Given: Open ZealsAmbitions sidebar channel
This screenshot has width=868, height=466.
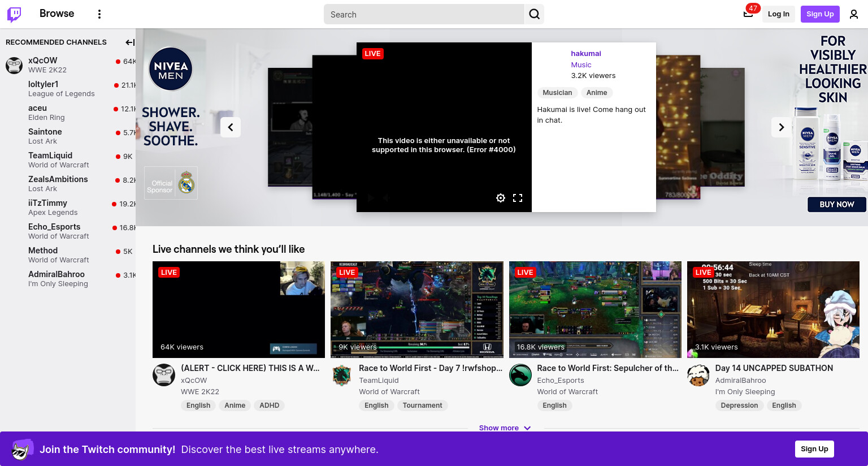Looking at the screenshot, I should (68, 184).
